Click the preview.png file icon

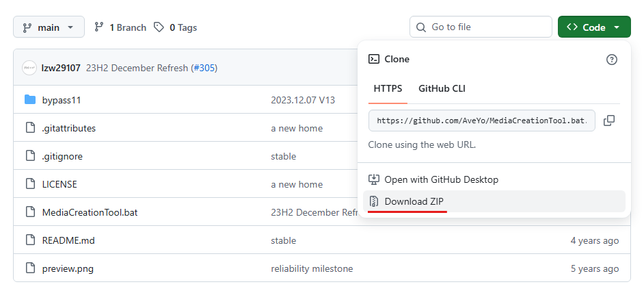coord(30,268)
